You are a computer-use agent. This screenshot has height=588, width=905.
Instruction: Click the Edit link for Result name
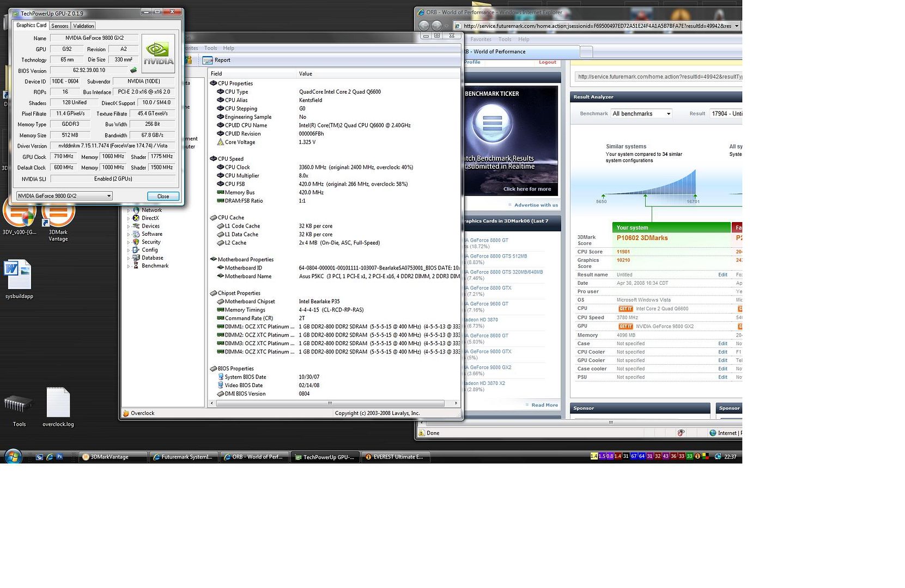[x=722, y=275]
